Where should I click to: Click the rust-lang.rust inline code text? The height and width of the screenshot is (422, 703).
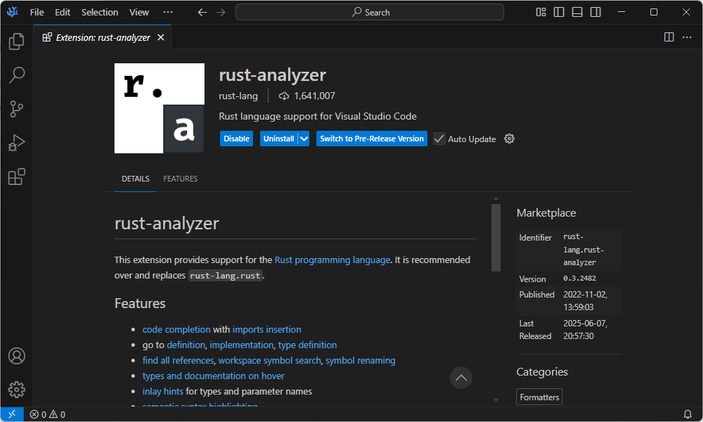coord(225,276)
